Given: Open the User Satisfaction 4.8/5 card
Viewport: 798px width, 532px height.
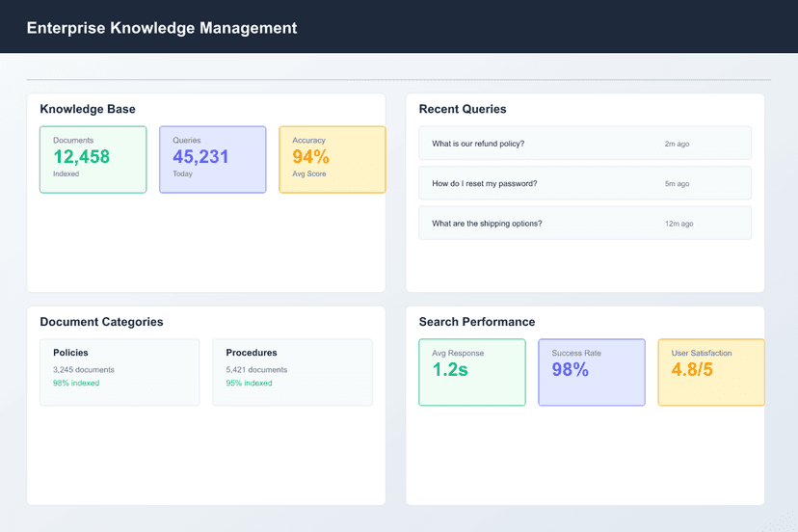Looking at the screenshot, I should click(711, 372).
